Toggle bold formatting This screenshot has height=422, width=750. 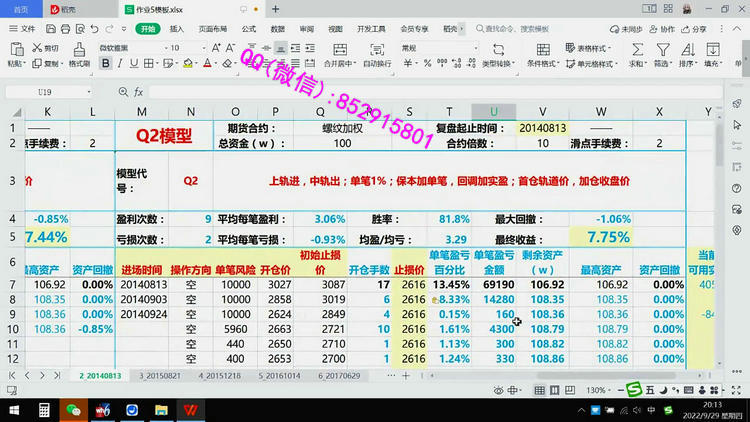(105, 64)
